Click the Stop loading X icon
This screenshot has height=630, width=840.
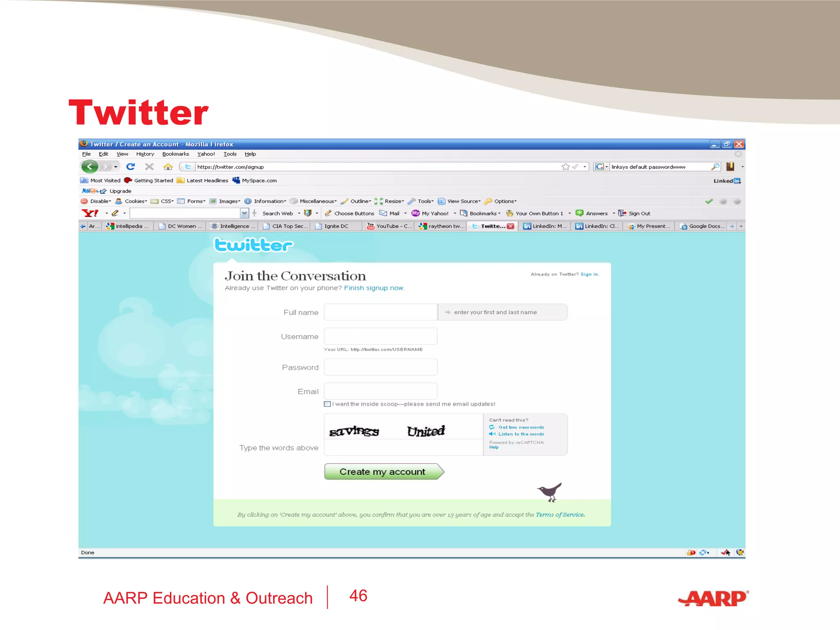point(149,167)
